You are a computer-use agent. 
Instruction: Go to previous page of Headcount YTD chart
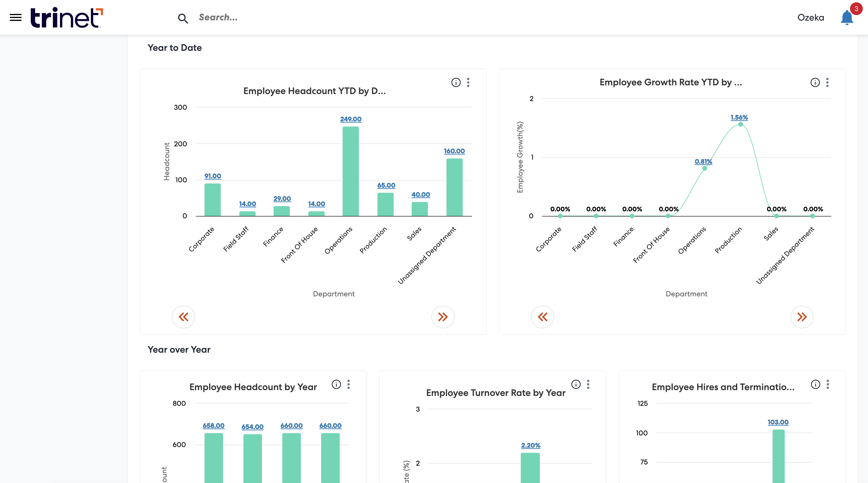(x=183, y=317)
